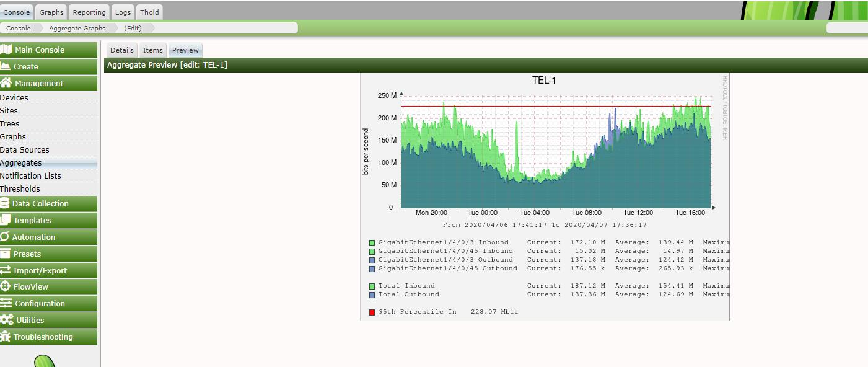Open Data Sources under Management
868x367 pixels.
pyautogui.click(x=48, y=149)
